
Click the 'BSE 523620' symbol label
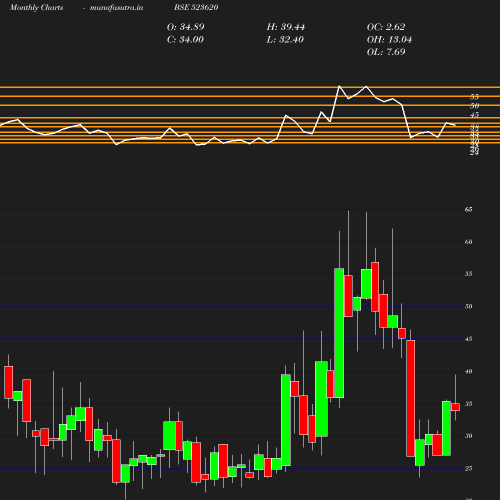[196, 8]
